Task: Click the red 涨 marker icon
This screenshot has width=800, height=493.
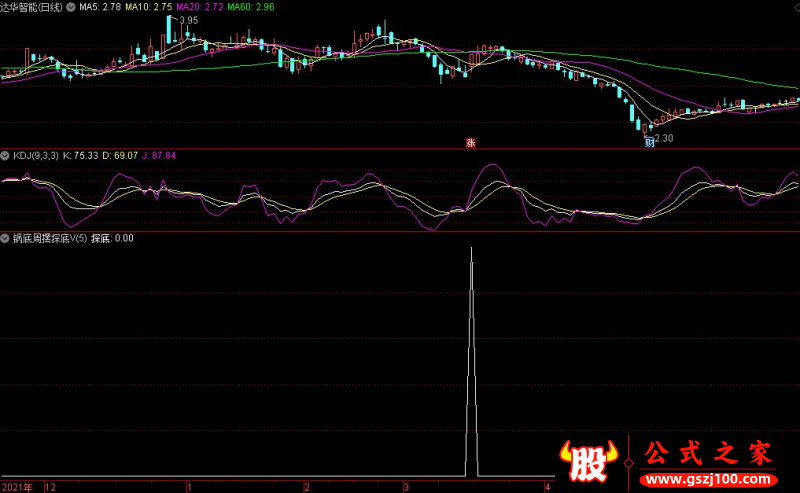Action: 470,142
